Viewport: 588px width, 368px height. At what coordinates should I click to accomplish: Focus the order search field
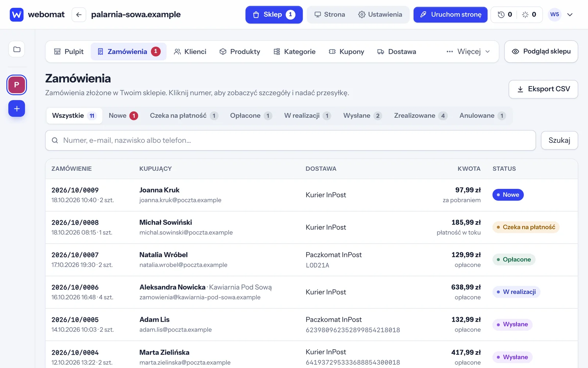290,140
